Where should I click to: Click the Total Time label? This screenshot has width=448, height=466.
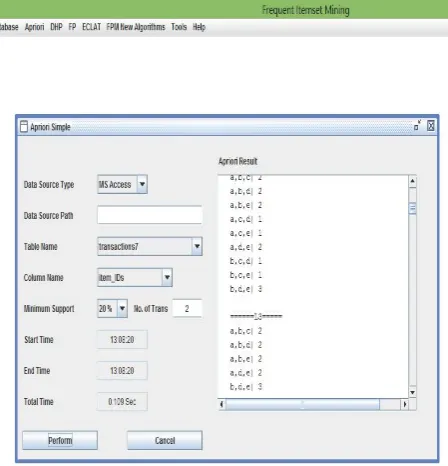(39, 402)
